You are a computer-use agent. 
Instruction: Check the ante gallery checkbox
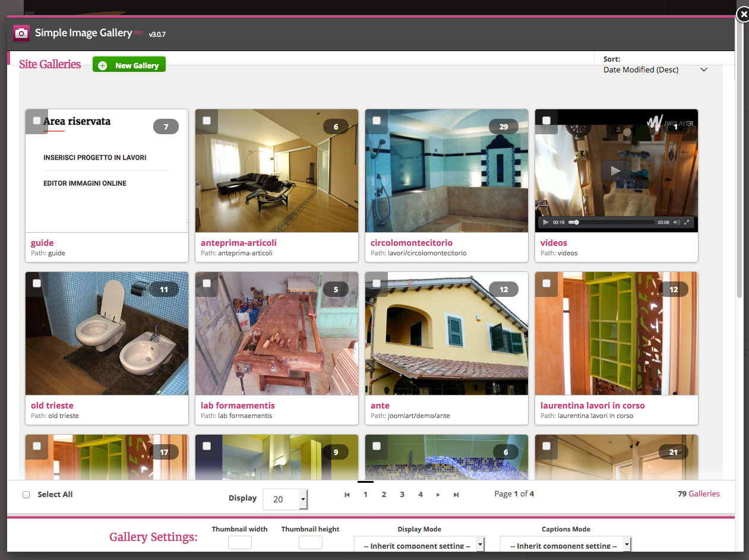(377, 283)
